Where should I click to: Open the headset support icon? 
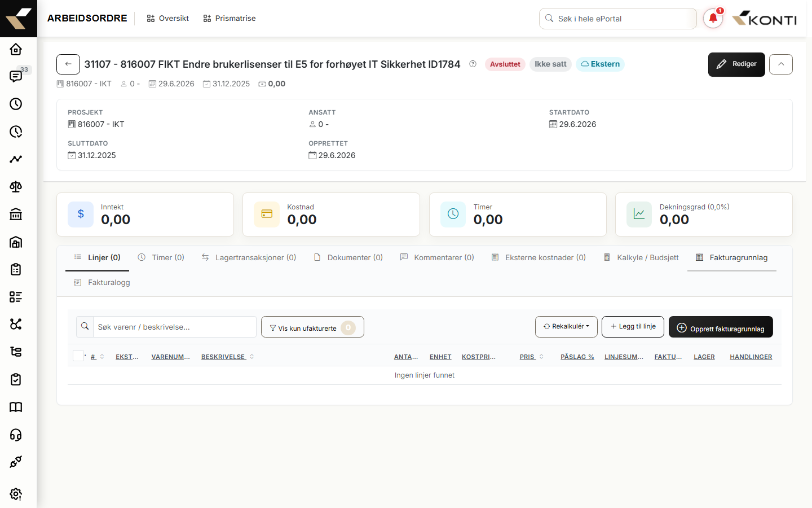tap(16, 435)
